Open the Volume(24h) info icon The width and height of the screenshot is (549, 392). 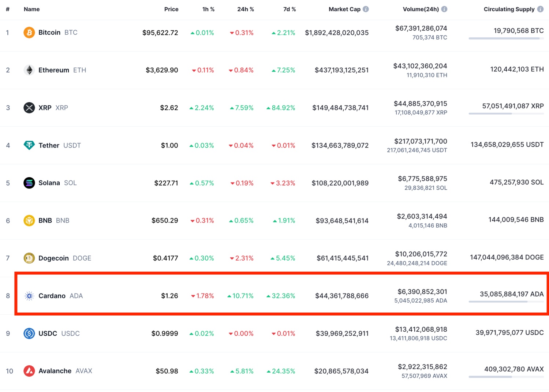pos(444,9)
